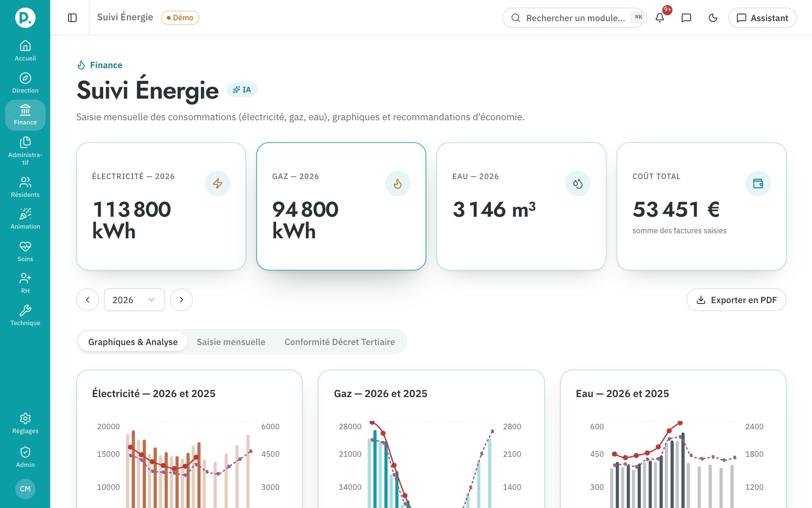Go to Direction in the sidebar

tap(25, 83)
